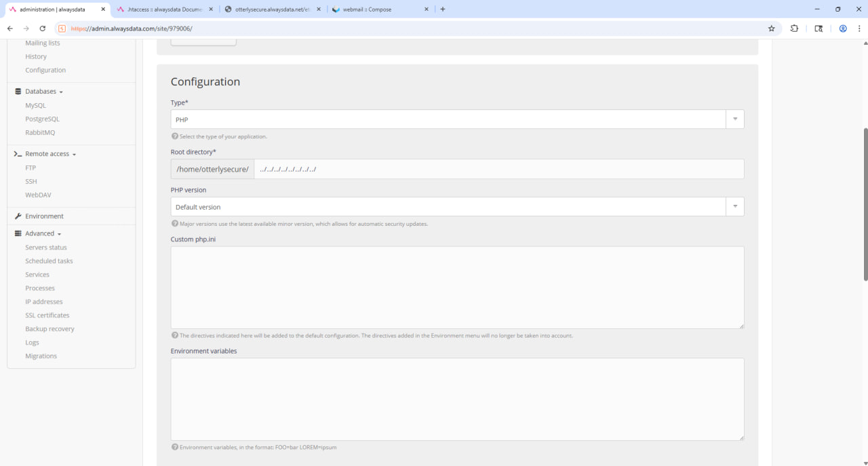Open the Type dropdown showing PHP
The height and width of the screenshot is (466, 868).
point(457,119)
